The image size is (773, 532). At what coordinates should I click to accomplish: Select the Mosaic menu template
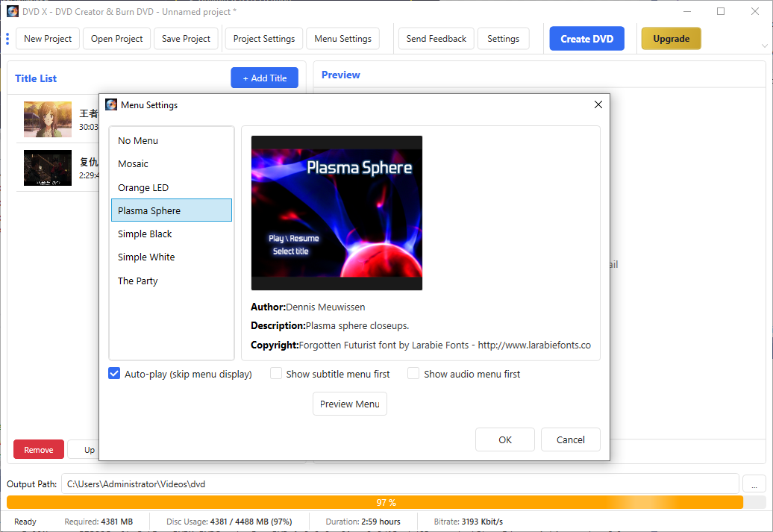tap(172, 163)
